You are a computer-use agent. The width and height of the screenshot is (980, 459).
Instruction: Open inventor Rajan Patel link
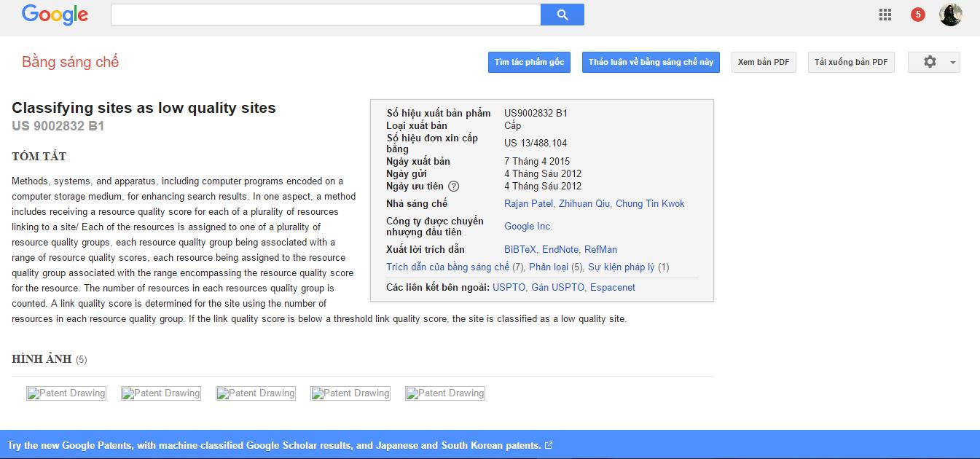(530, 204)
